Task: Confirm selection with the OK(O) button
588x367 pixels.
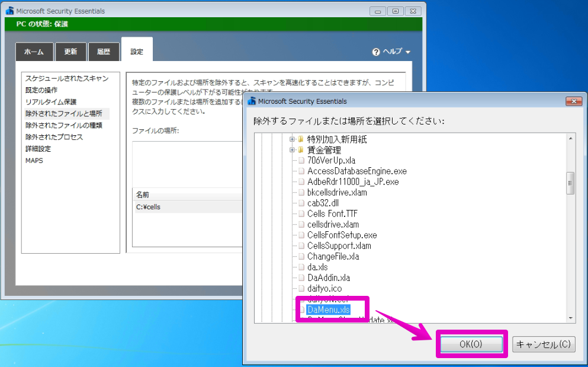Action: coord(471,344)
